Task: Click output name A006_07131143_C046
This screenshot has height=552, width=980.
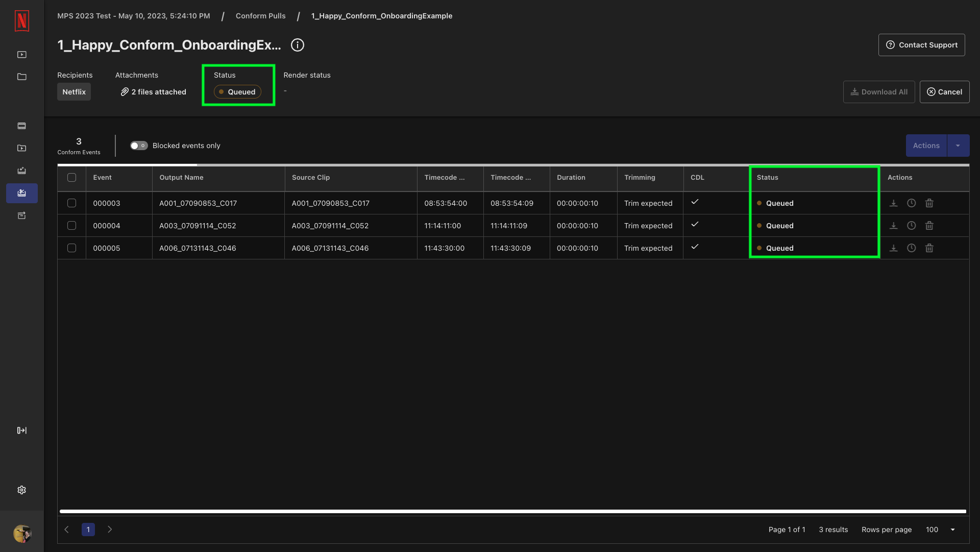Action: [198, 248]
